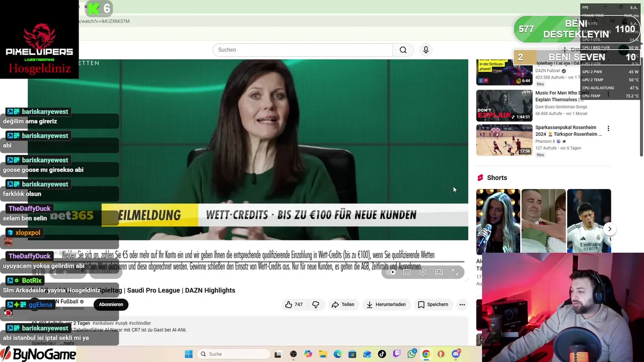Click the video progress bar
644x362 pixels.
248,262
